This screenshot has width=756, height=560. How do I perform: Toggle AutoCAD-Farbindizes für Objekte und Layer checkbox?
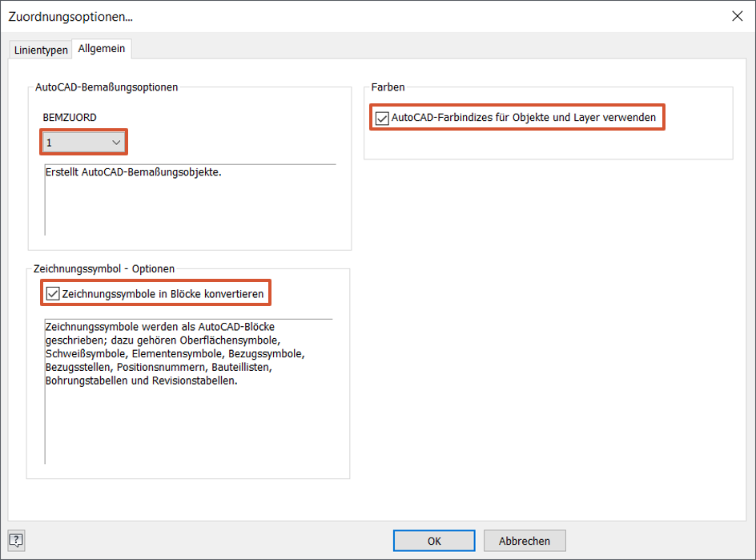click(x=382, y=119)
